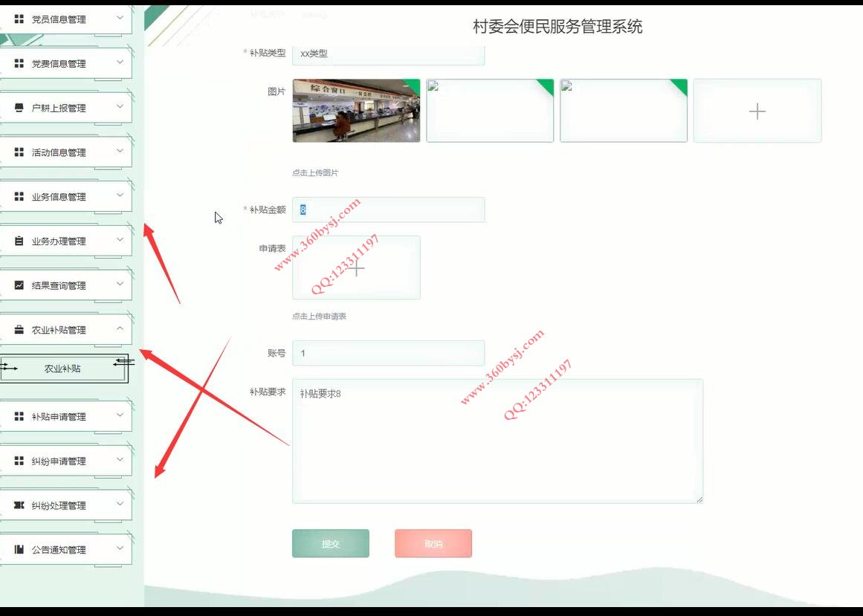Open the 活动信息管理 menu label
863x616 pixels.
click(59, 153)
